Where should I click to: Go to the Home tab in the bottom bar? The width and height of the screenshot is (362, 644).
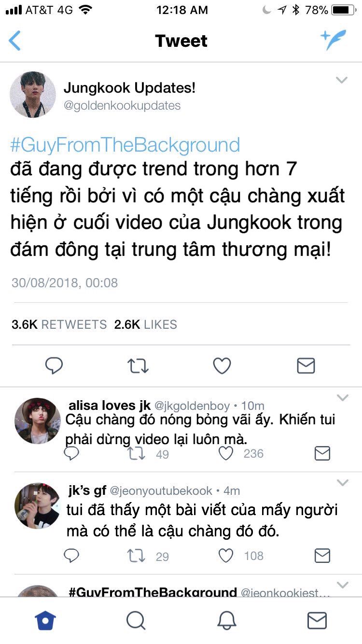click(45, 620)
